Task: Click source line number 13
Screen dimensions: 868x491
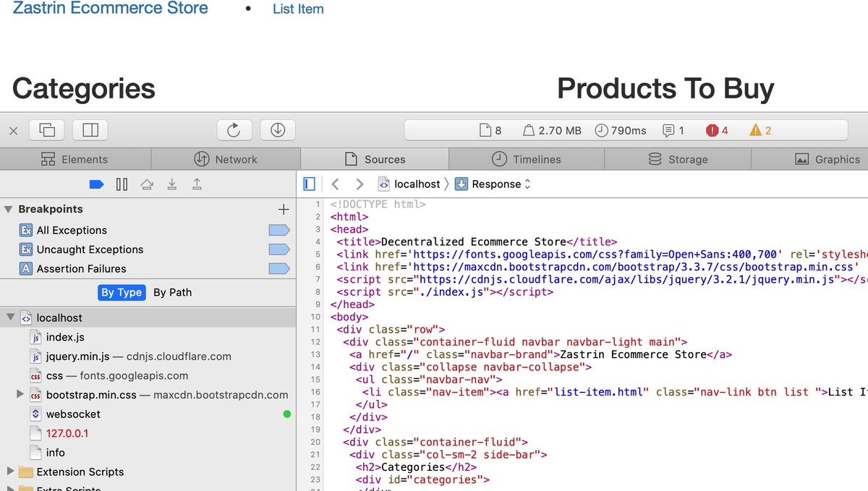Action: click(315, 354)
